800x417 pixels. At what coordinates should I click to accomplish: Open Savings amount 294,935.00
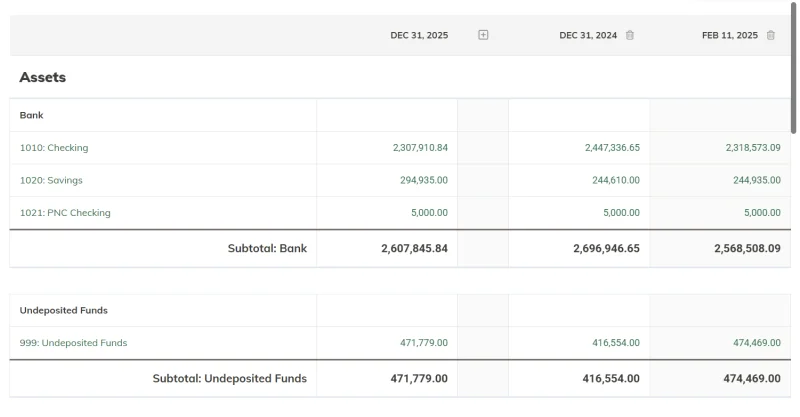[423, 180]
